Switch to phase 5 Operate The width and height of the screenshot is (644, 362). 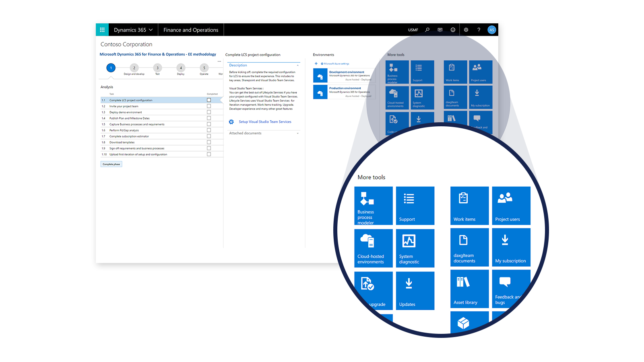[x=204, y=68]
